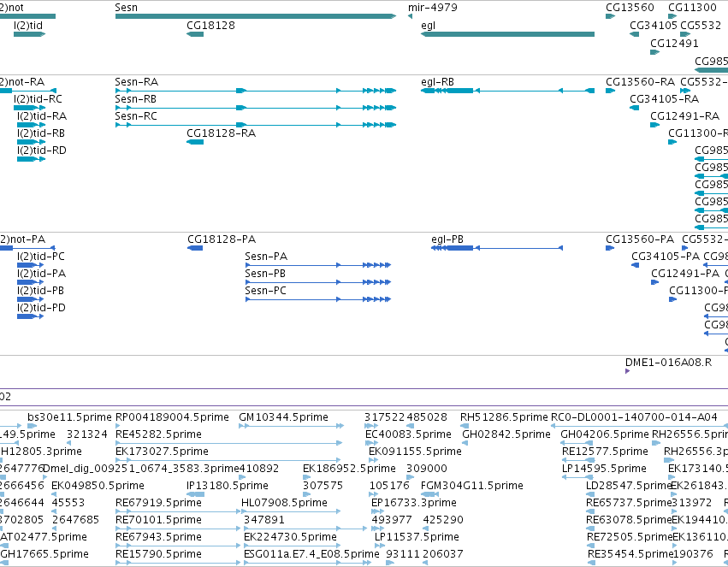Click the mir-4979 gene label
The width and height of the screenshot is (728, 567).
[433, 8]
